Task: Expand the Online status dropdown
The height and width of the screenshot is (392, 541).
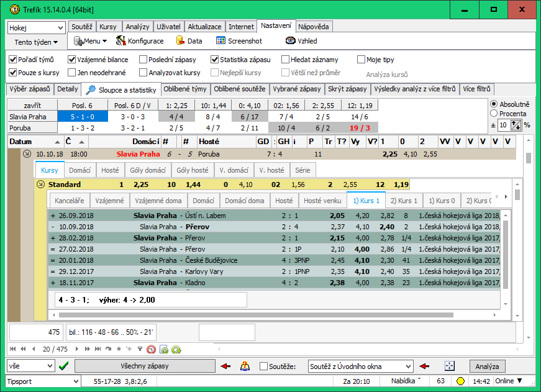Action: click(x=509, y=381)
